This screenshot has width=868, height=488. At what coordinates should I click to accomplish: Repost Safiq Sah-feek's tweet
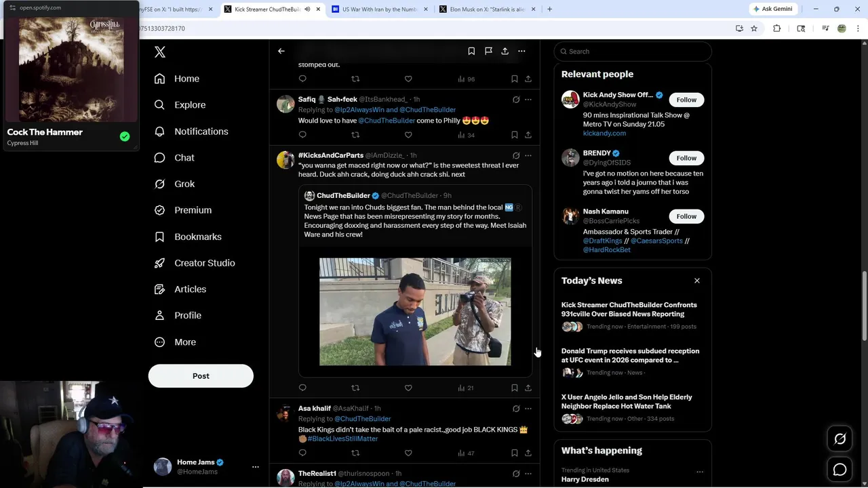(x=355, y=135)
